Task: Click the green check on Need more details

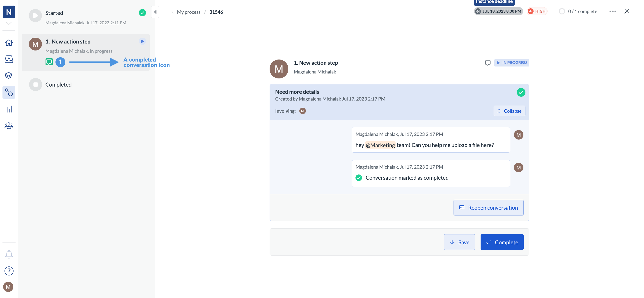Action: coord(521,92)
